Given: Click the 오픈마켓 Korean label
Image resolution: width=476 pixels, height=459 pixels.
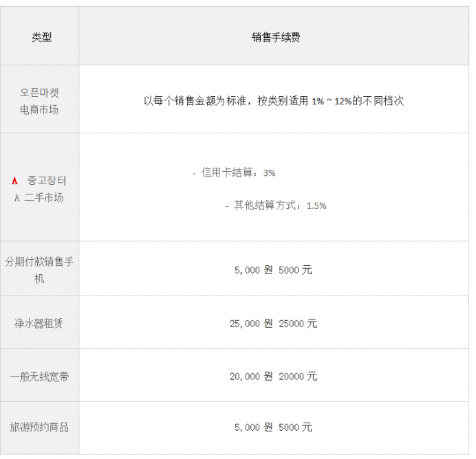Looking at the screenshot, I should 39,92.
